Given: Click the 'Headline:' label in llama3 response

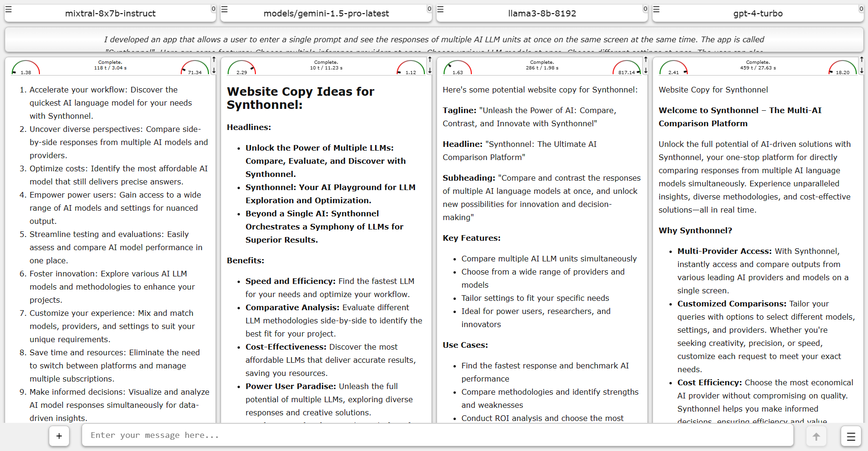Looking at the screenshot, I should [463, 144].
